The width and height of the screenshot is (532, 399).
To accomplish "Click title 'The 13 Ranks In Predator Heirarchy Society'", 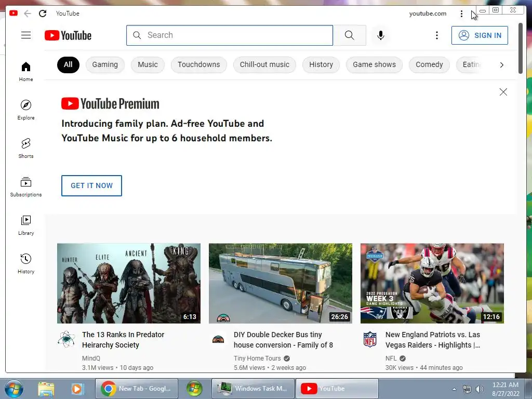I will (123, 340).
